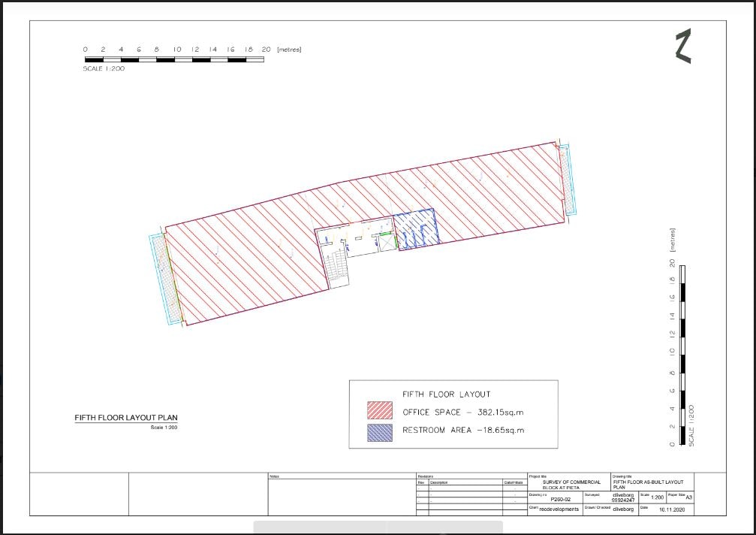The height and width of the screenshot is (535, 756).
Task: Click project title 'SURVEY OF COMMERCIAL BLOCK AT PIETA'
Action: click(571, 485)
